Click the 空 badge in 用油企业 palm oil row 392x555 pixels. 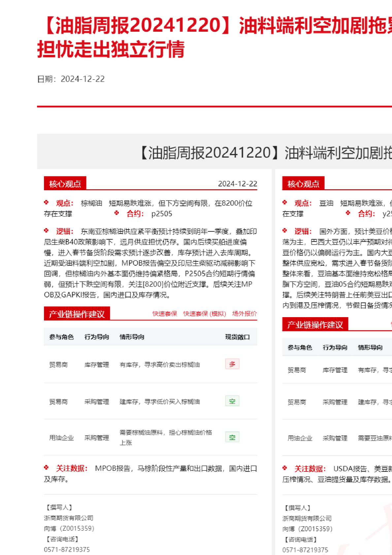pyautogui.click(x=232, y=437)
